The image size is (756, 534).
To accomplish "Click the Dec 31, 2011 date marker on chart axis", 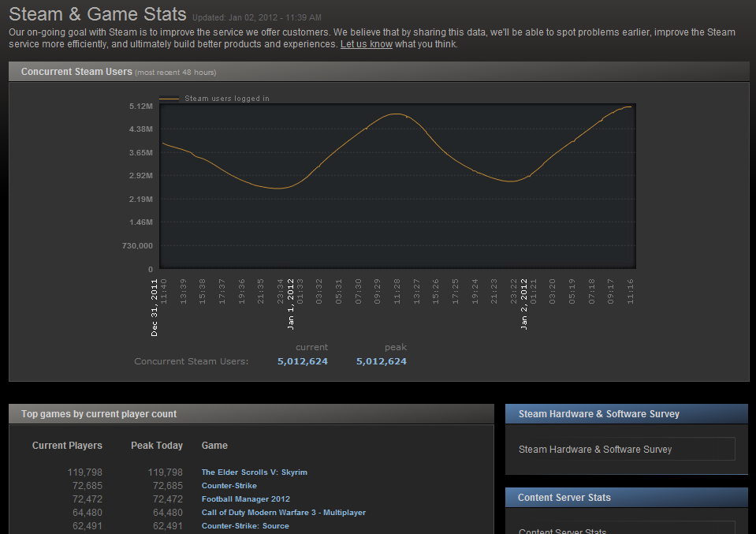I will point(155,307).
